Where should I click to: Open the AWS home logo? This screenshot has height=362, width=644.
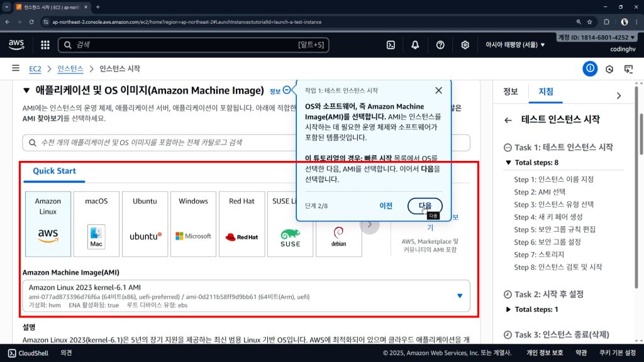click(x=16, y=45)
